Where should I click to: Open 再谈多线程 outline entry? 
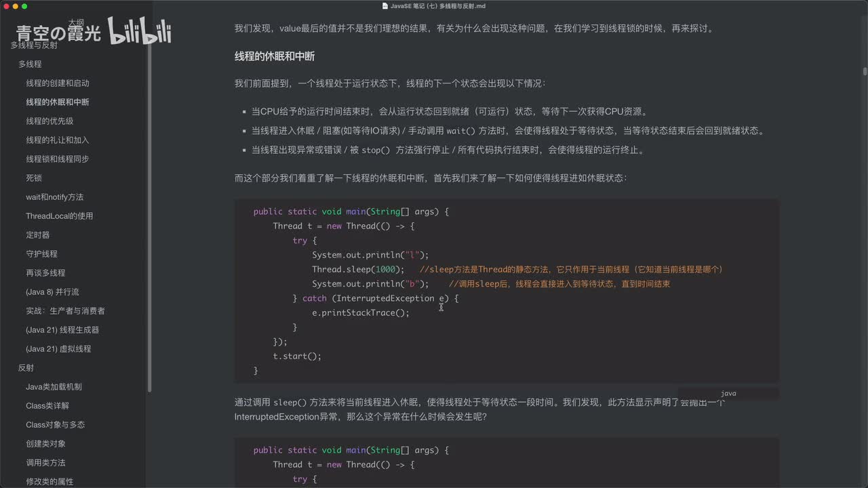tap(45, 272)
